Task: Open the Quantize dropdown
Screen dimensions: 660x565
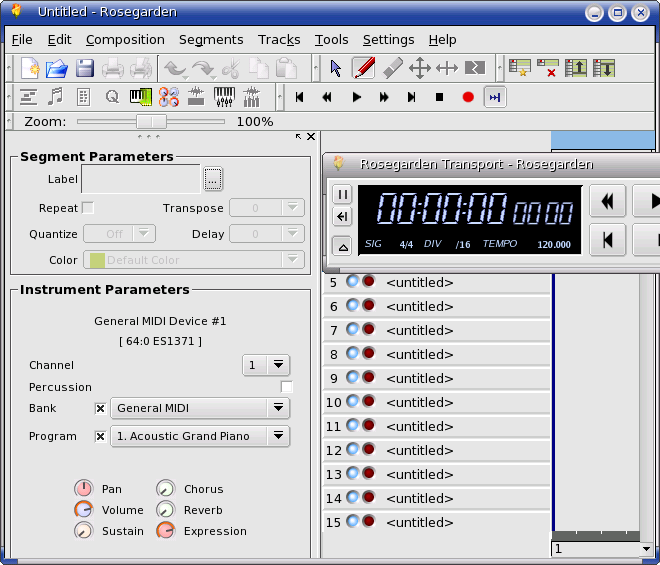Action: (120, 234)
